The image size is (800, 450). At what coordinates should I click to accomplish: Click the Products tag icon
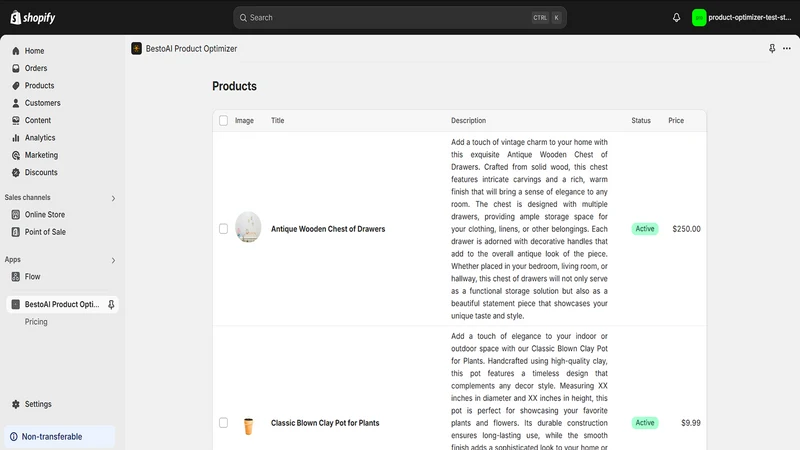click(x=16, y=86)
